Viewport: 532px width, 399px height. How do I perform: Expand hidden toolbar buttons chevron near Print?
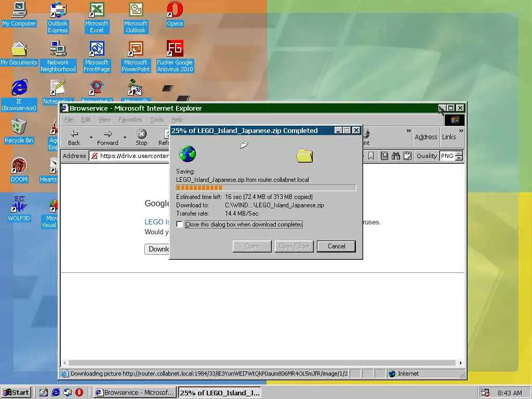coord(408,130)
